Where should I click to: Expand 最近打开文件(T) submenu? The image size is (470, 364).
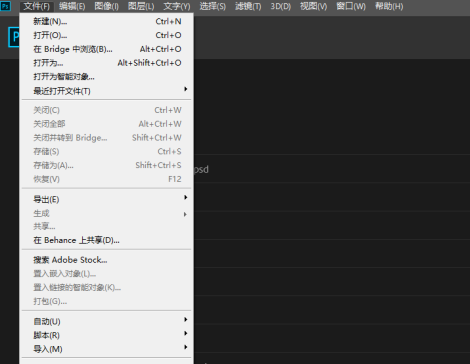pos(107,91)
